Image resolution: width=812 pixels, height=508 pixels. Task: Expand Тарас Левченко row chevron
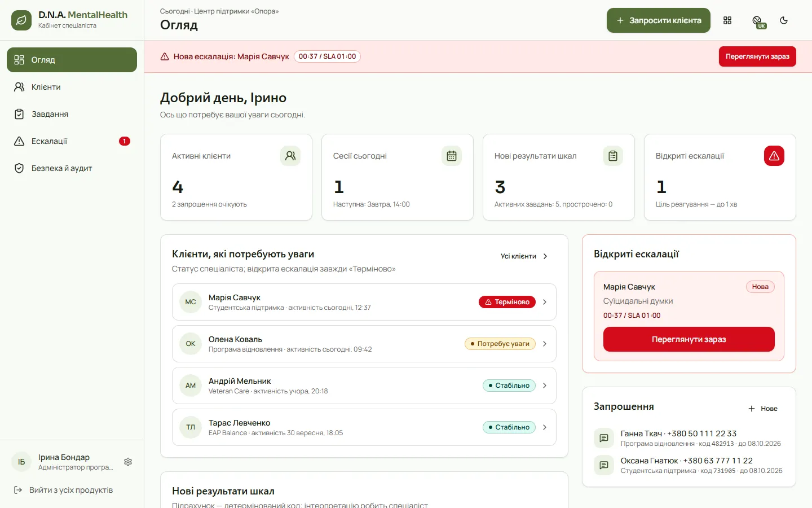click(x=545, y=427)
